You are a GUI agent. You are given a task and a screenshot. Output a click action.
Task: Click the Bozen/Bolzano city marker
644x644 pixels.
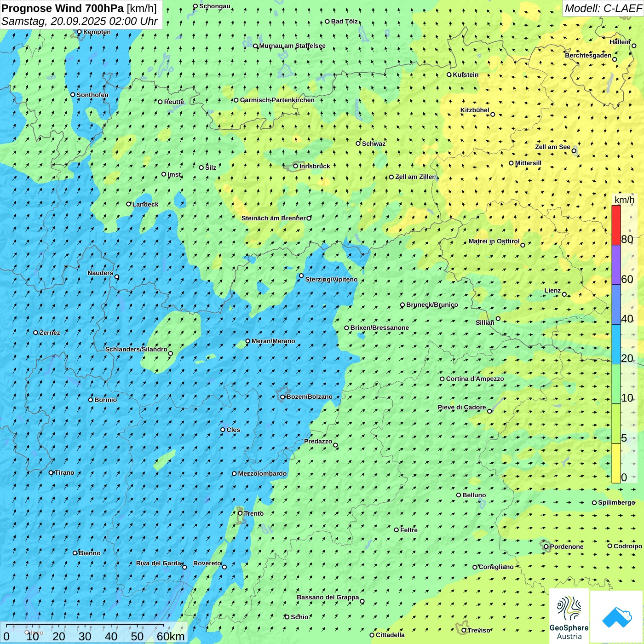click(x=283, y=397)
